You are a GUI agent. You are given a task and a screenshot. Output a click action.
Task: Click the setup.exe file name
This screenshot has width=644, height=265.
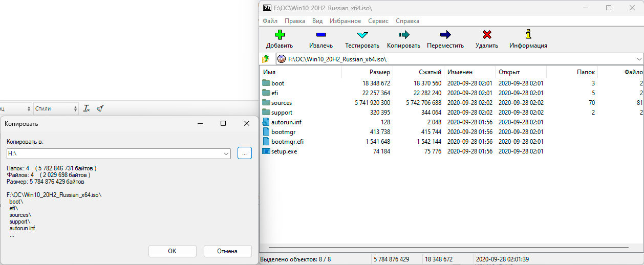click(x=284, y=151)
